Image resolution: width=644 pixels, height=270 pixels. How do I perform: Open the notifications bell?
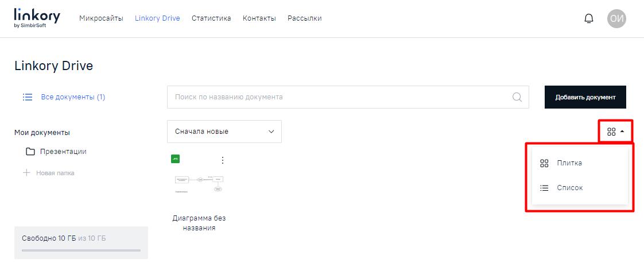coord(588,18)
